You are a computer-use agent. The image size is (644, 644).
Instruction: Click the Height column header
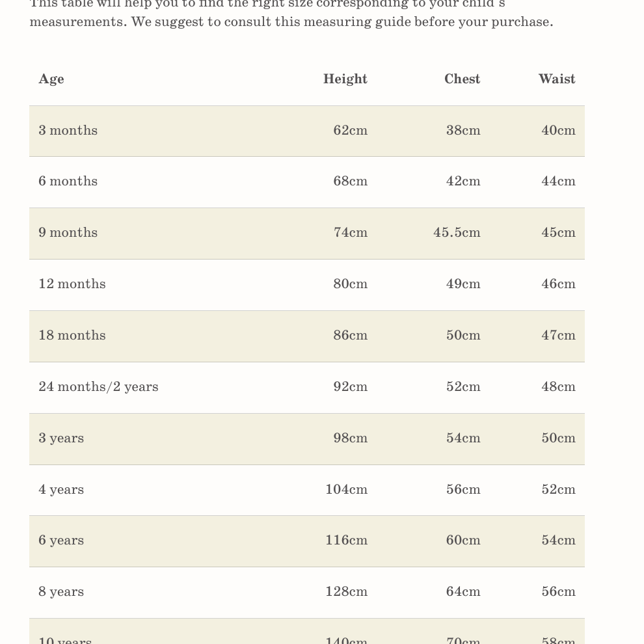(x=345, y=79)
